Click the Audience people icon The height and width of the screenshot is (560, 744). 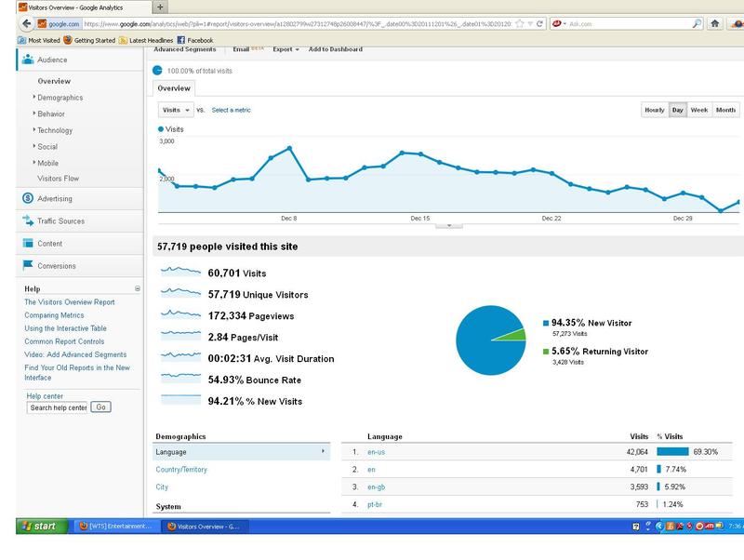28,60
